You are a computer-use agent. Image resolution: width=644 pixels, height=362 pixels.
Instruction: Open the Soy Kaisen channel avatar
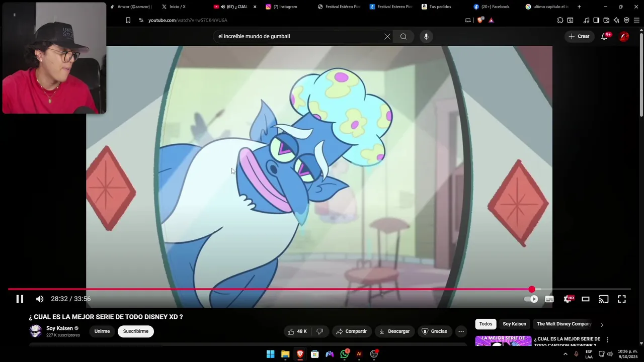click(36, 331)
